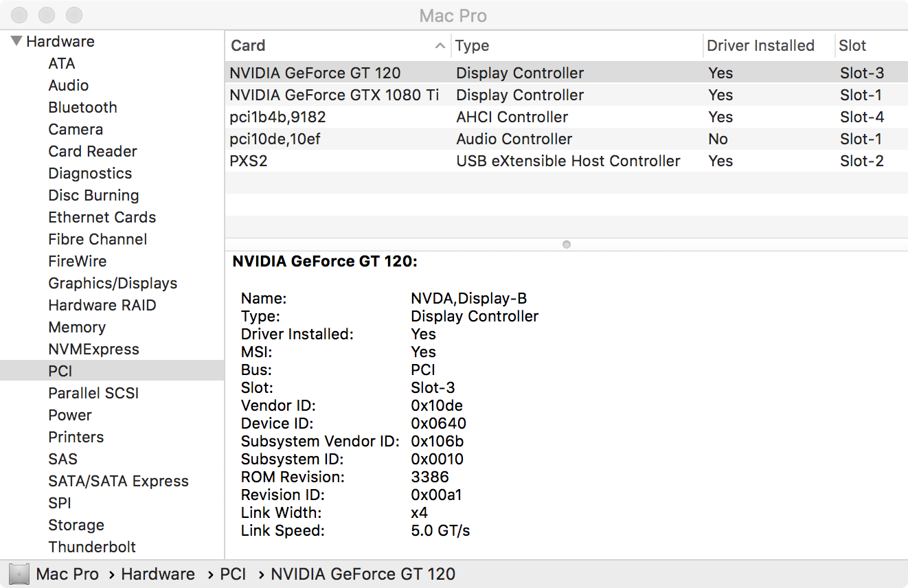Select SPI in the sidebar
The height and width of the screenshot is (588, 908).
pos(60,503)
